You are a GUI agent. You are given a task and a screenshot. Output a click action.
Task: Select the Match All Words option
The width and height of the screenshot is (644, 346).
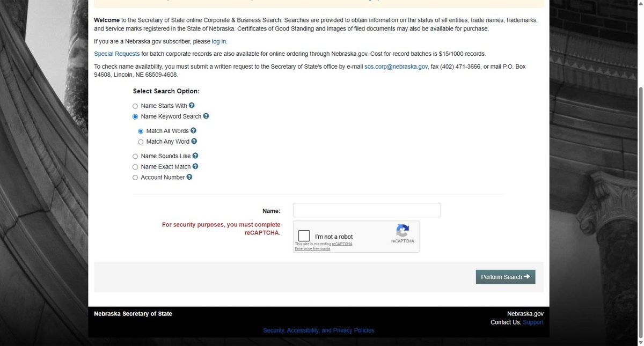(x=141, y=131)
